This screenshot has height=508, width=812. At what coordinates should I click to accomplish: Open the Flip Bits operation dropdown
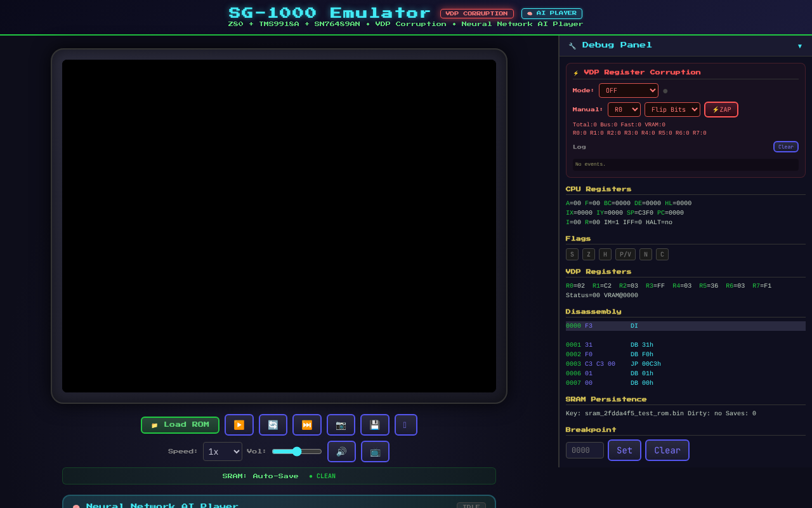tap(672, 110)
